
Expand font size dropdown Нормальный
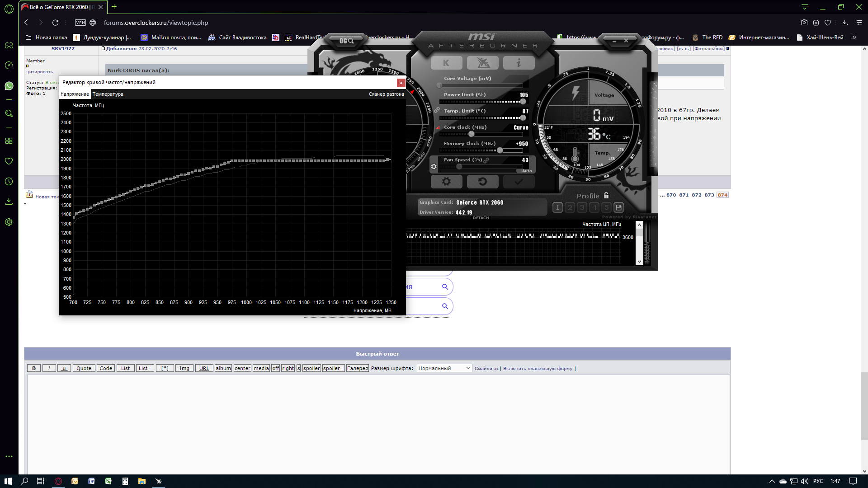click(x=443, y=368)
